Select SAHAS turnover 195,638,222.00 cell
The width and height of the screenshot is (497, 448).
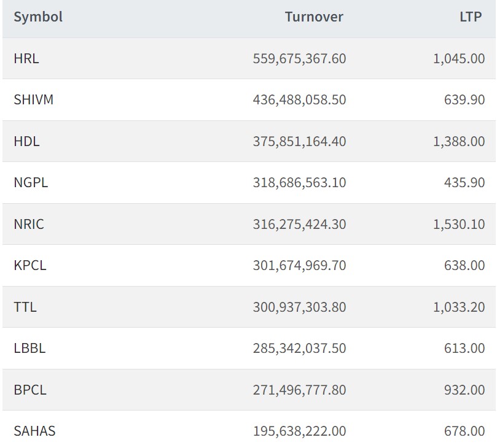click(299, 431)
